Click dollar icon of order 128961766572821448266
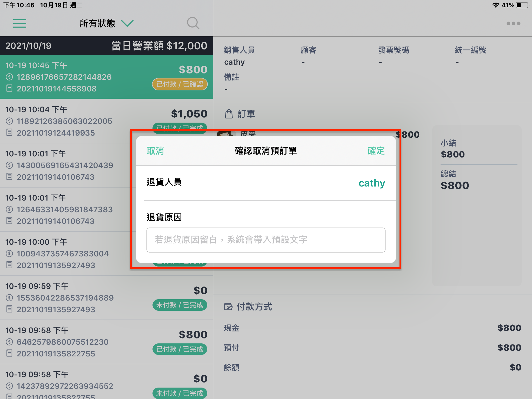Image resolution: width=532 pixels, height=399 pixels. point(9,77)
